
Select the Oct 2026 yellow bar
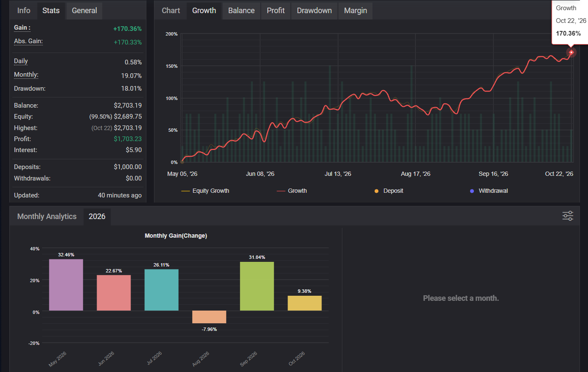point(305,303)
